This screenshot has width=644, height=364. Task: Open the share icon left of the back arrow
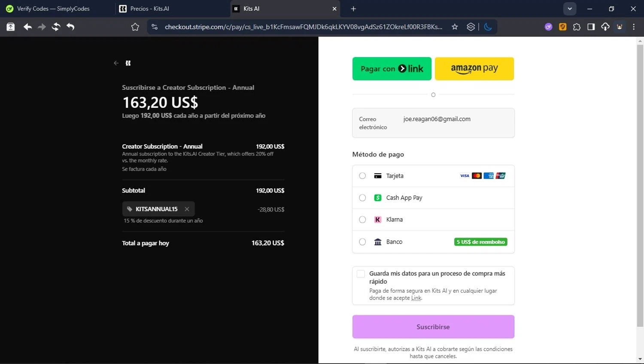(11, 27)
